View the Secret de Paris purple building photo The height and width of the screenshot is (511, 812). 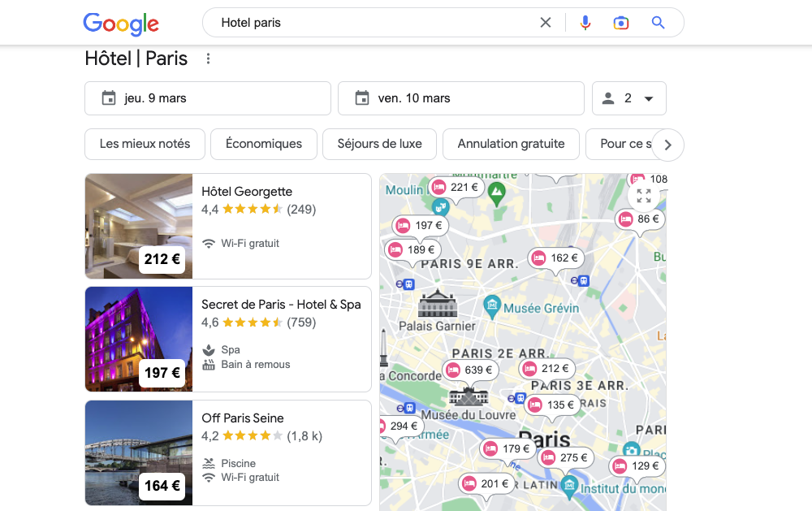point(139,339)
